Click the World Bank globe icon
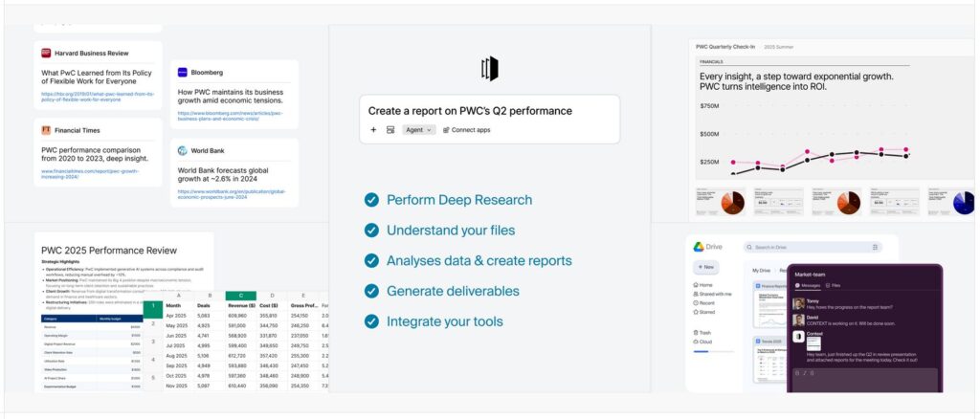Viewport: 980px width, 419px height. point(183,150)
